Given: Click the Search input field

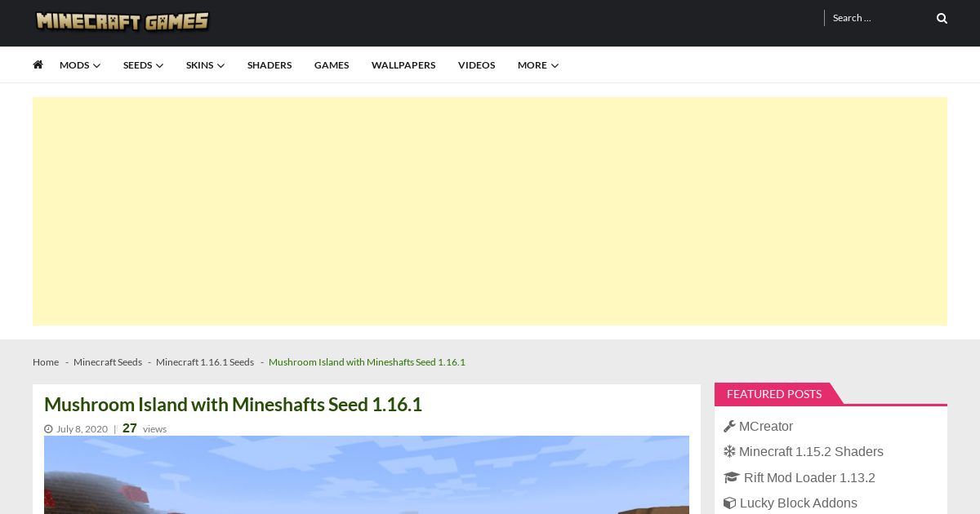Looking at the screenshot, I should (x=880, y=18).
